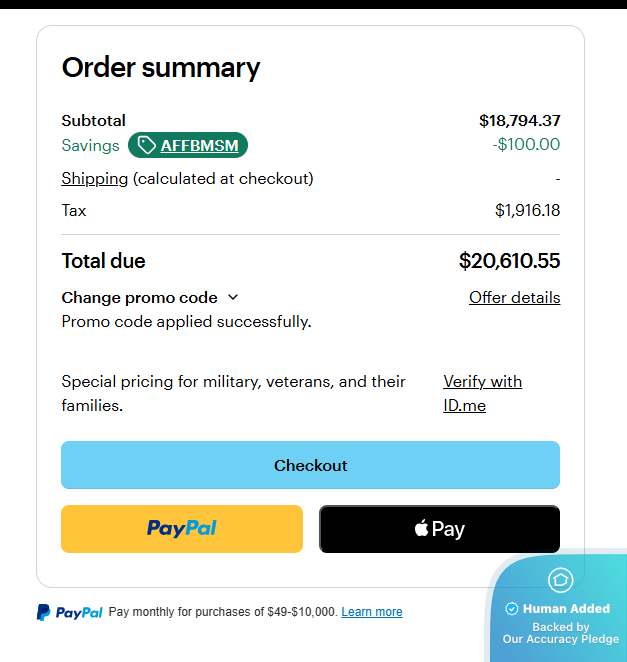Open the AFFBMSM promo code link
Image resolution: width=627 pixels, height=662 pixels.
[x=199, y=145]
